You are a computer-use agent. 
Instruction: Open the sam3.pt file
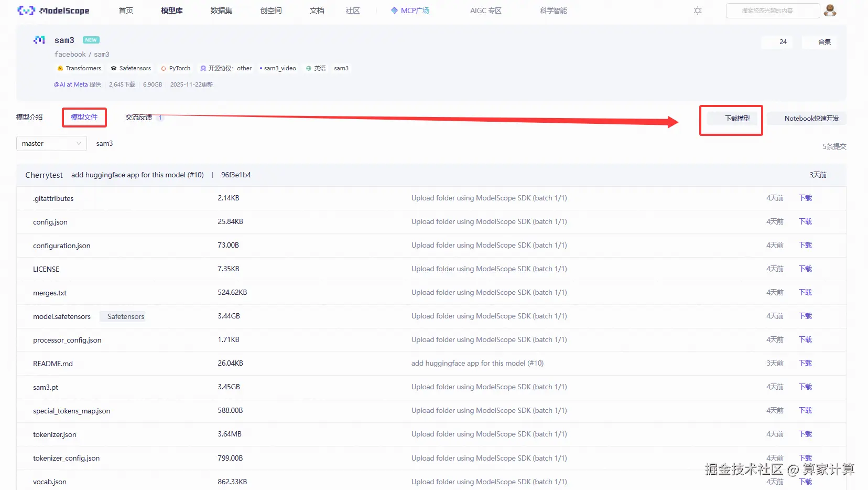[x=46, y=387]
